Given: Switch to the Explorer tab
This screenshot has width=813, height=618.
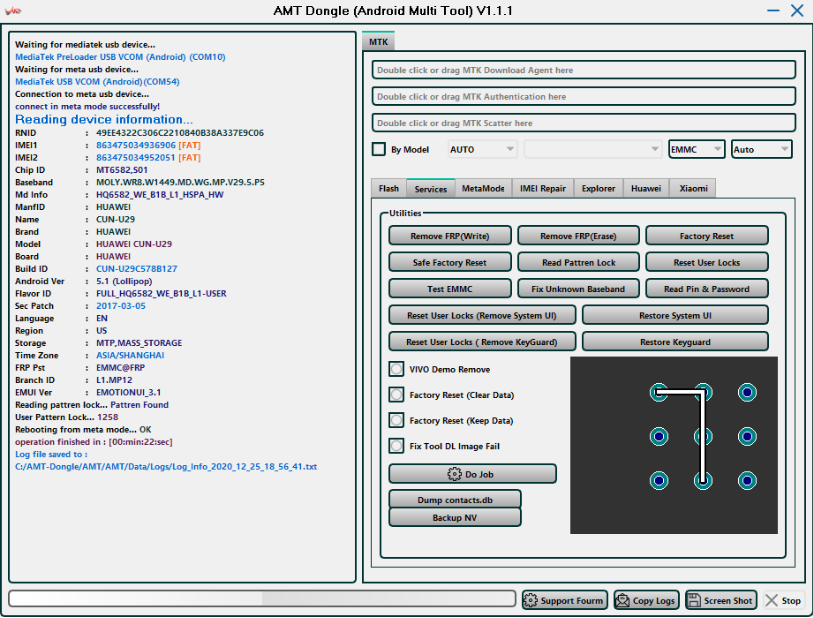Looking at the screenshot, I should [598, 188].
